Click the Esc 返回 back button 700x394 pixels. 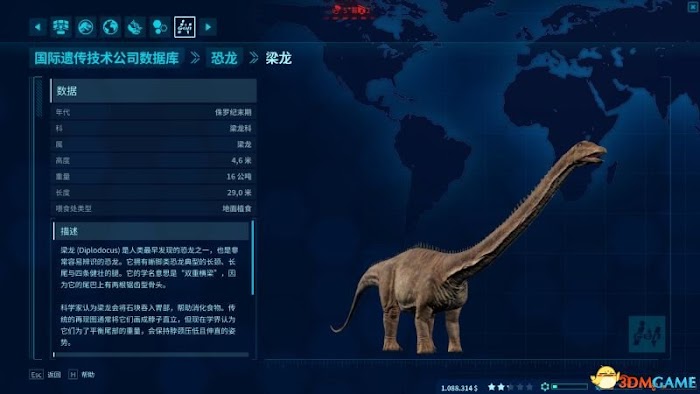(x=45, y=375)
